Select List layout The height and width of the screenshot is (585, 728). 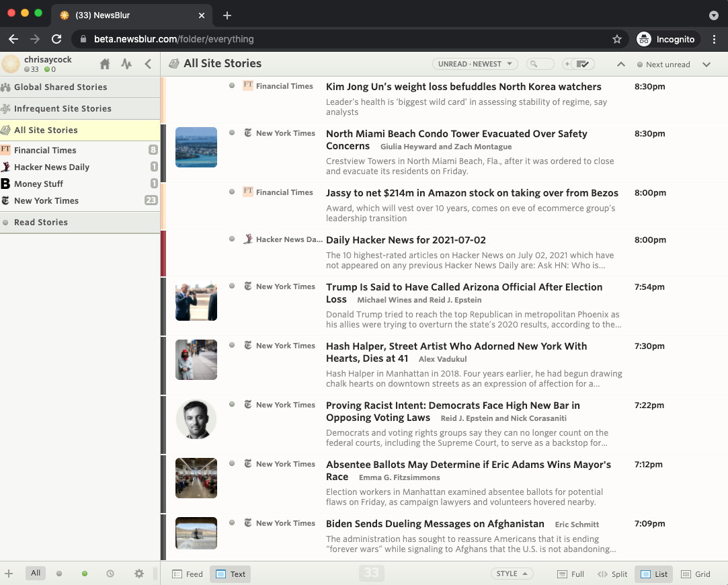(653, 574)
